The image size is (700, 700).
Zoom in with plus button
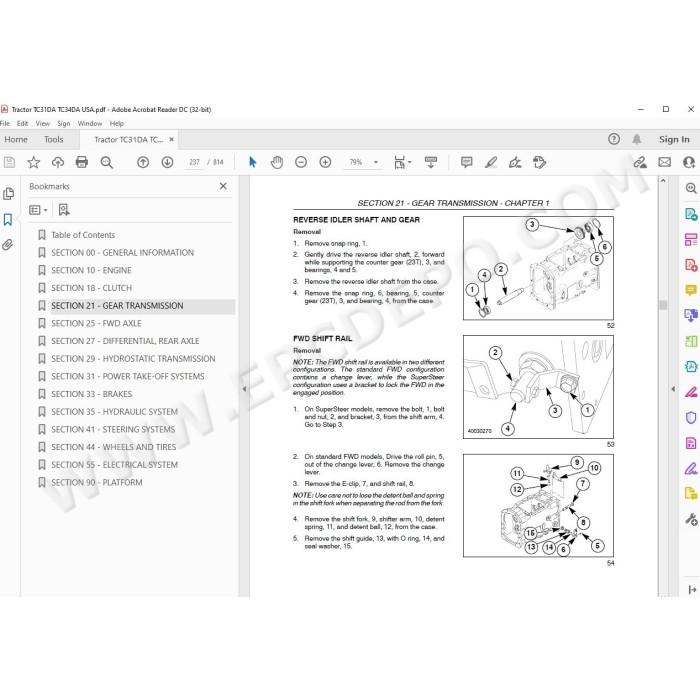[325, 162]
